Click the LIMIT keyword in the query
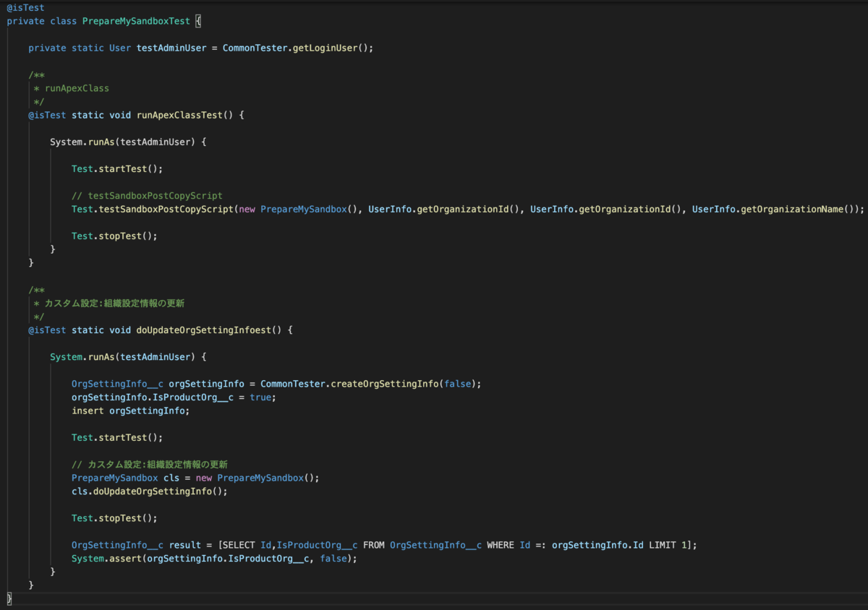 pyautogui.click(x=663, y=545)
